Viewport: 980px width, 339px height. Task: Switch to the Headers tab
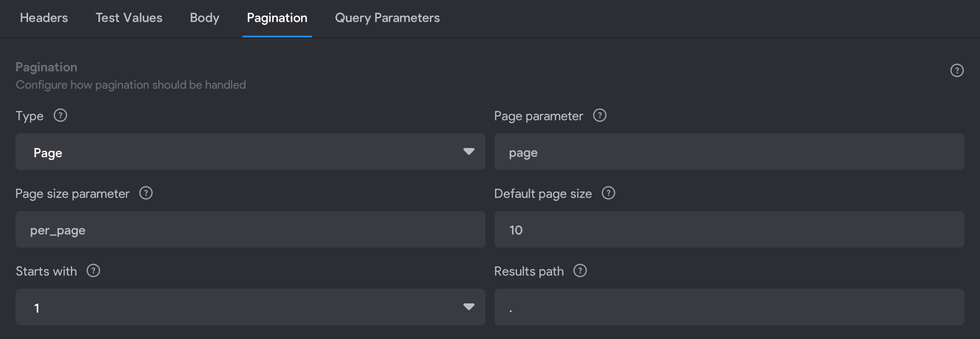[44, 18]
